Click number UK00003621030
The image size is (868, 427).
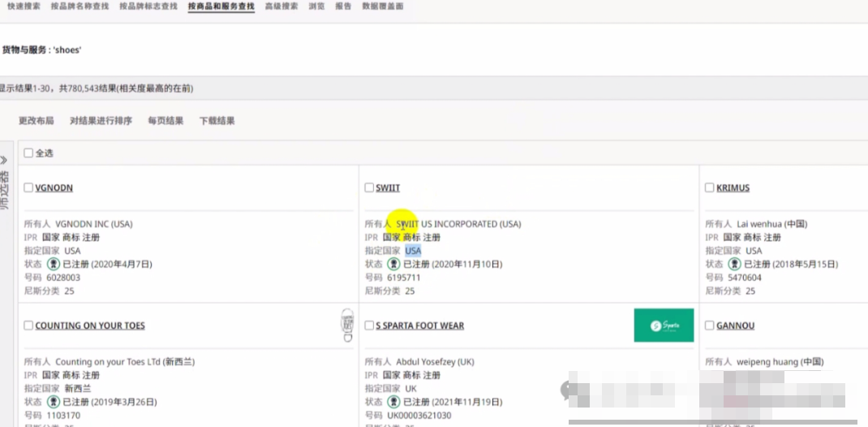(419, 416)
